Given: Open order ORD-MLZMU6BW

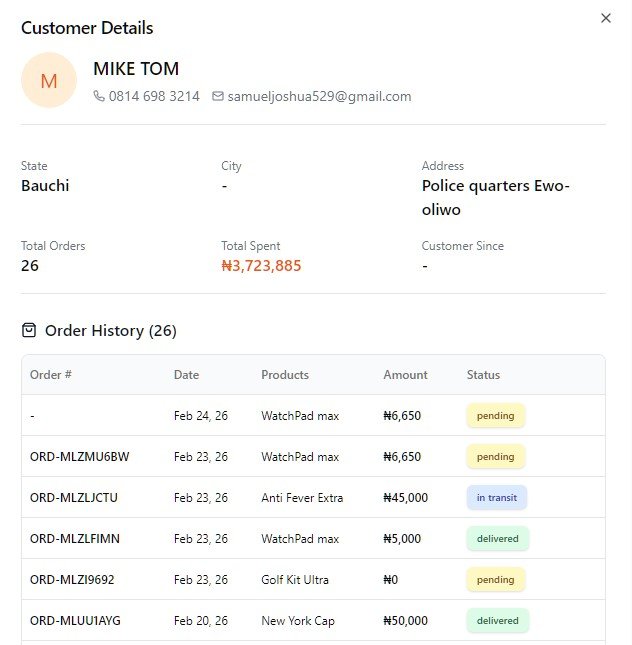Looking at the screenshot, I should coord(79,457).
